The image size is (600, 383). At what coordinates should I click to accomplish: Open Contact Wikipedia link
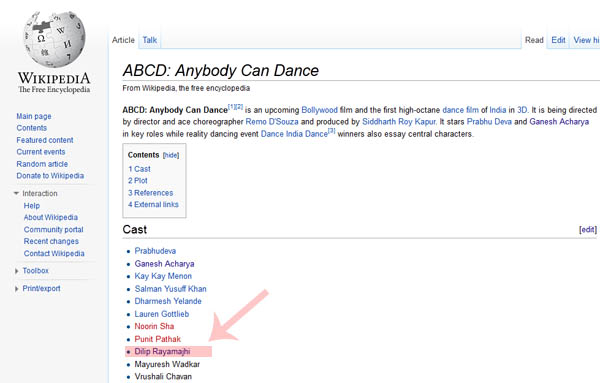pos(54,254)
